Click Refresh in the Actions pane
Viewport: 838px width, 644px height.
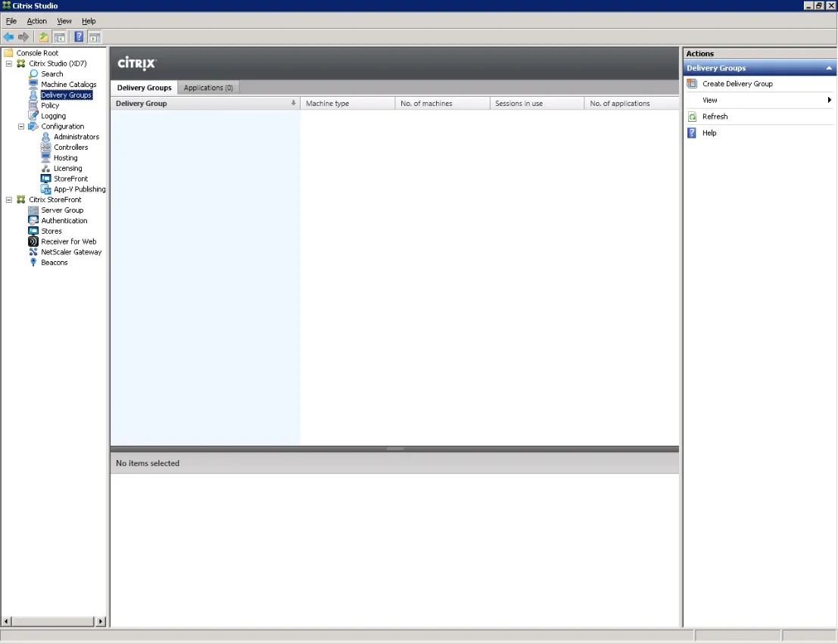(x=715, y=117)
